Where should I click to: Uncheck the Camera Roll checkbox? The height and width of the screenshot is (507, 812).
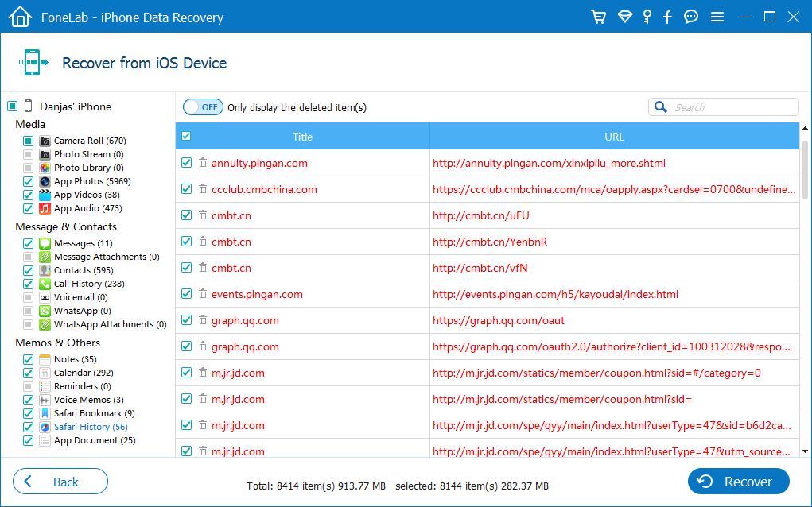[x=28, y=141]
